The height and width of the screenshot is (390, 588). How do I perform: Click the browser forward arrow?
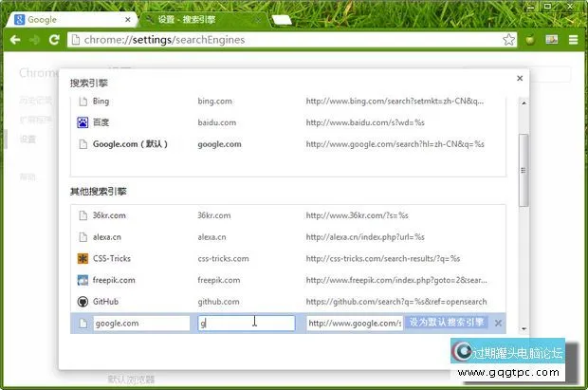click(34, 40)
